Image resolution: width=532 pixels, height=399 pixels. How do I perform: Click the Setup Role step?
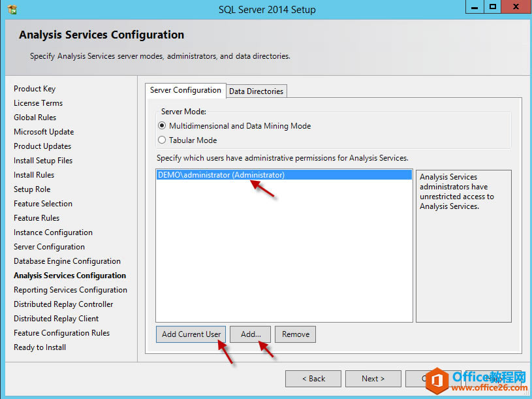pyautogui.click(x=32, y=189)
